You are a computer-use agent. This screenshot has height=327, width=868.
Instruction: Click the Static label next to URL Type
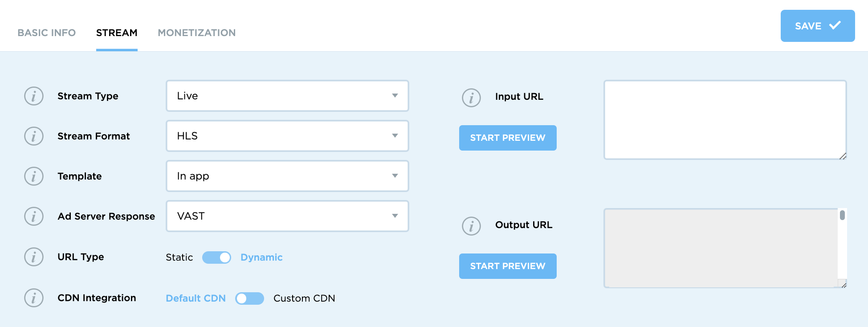click(x=179, y=258)
